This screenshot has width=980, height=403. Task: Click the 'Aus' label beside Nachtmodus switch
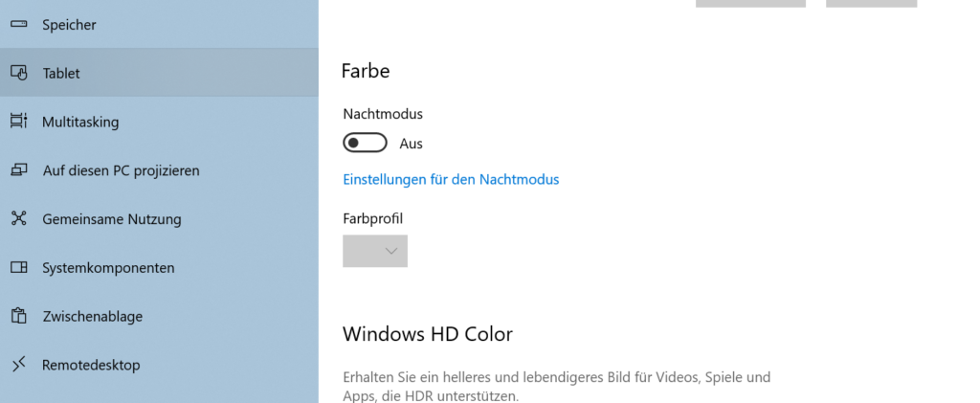[x=411, y=144]
